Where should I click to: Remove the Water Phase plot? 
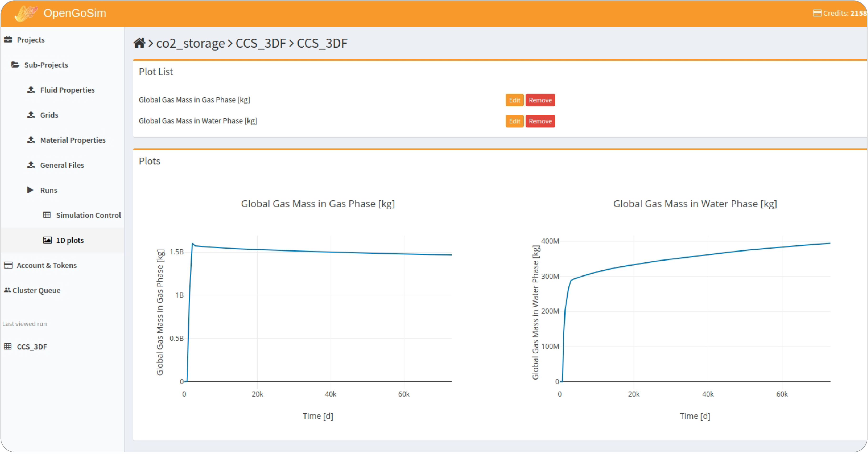coord(540,121)
